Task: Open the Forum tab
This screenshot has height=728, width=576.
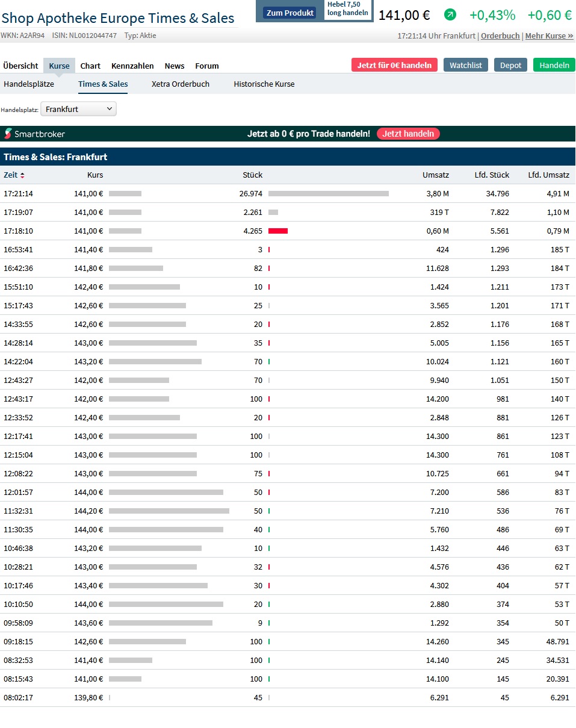Action: pos(207,66)
